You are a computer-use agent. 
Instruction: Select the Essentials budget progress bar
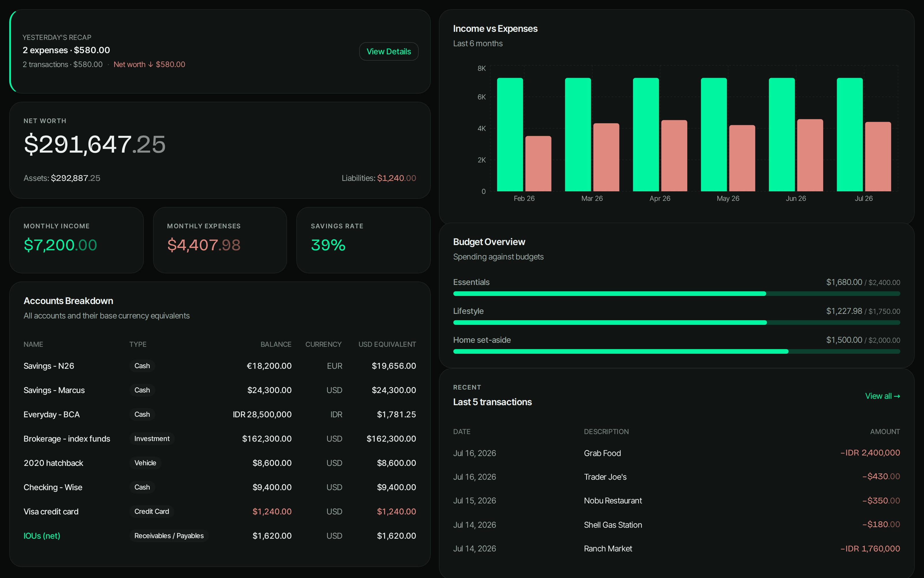pos(676,294)
